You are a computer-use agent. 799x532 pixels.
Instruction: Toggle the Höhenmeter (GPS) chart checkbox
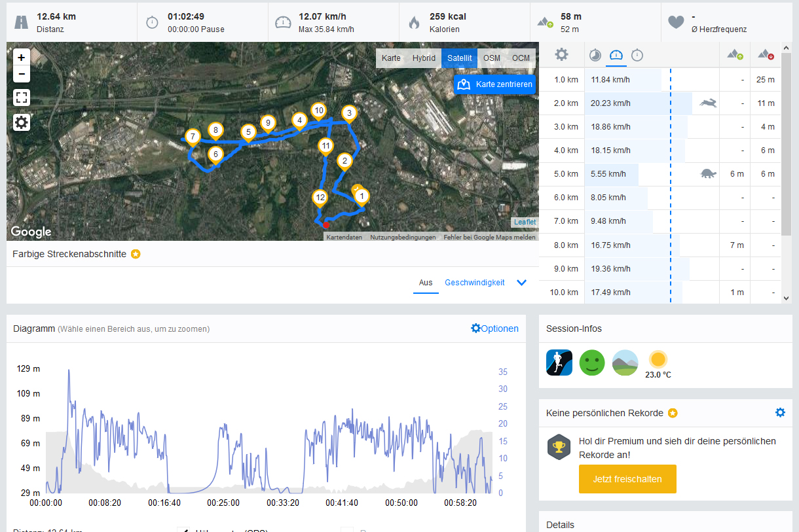pos(183,529)
